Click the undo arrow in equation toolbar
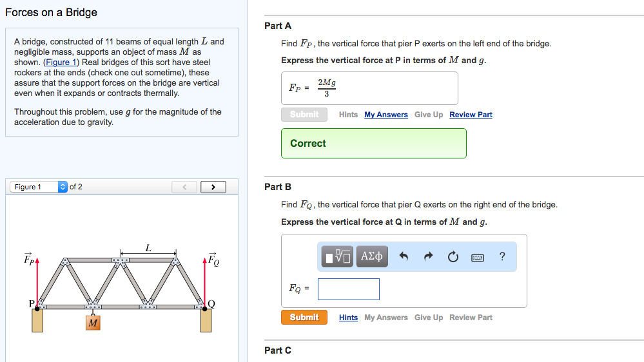The image size is (644, 362). tap(404, 256)
